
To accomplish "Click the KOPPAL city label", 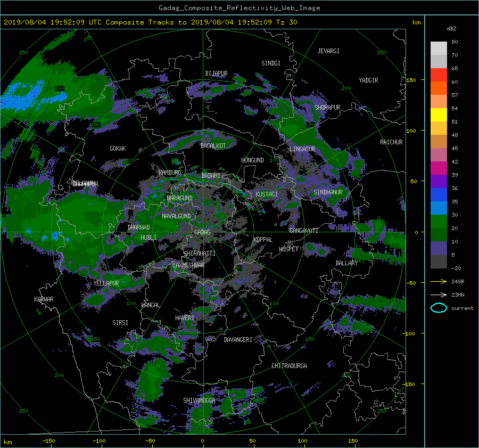I will tap(263, 240).
